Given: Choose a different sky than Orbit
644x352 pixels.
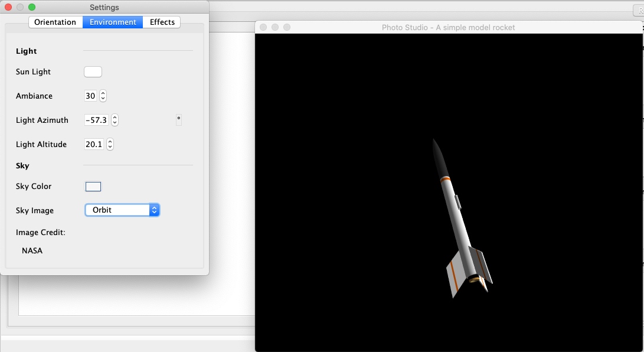Looking at the screenshot, I should (118, 210).
